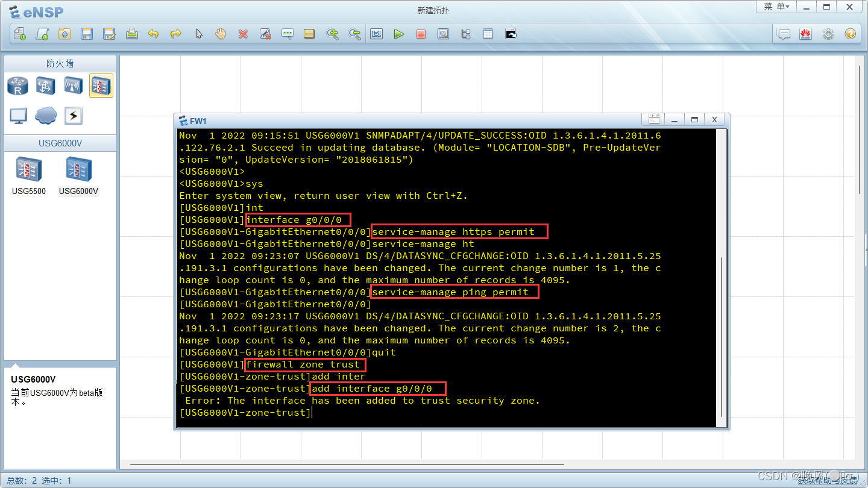Viewport: 868px width, 488px height.
Task: Click the New Test Topology scroll icon
Action: click(42, 34)
